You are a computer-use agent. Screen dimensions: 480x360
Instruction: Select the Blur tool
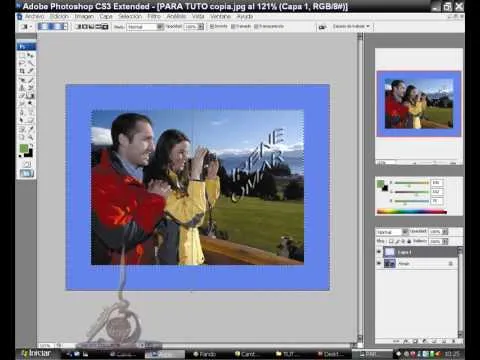click(22, 104)
